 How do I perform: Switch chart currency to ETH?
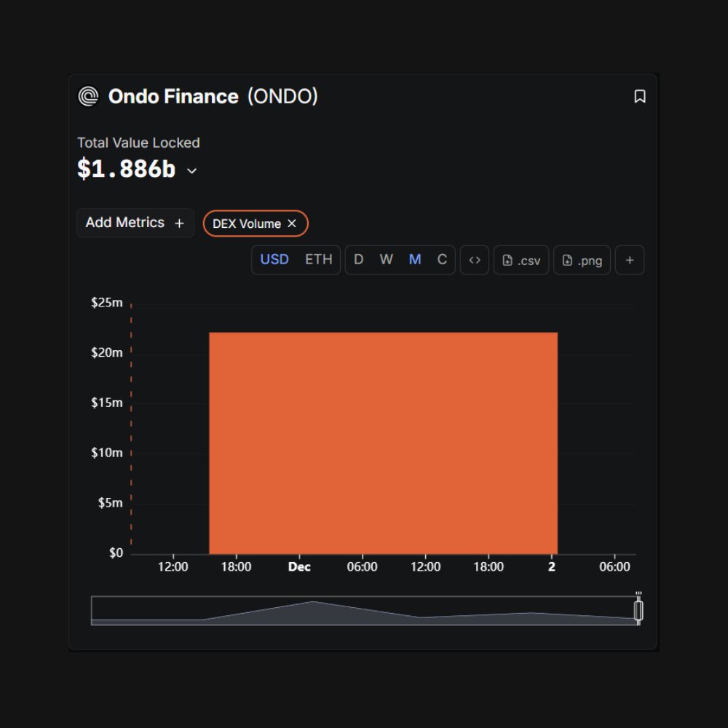pyautogui.click(x=318, y=259)
